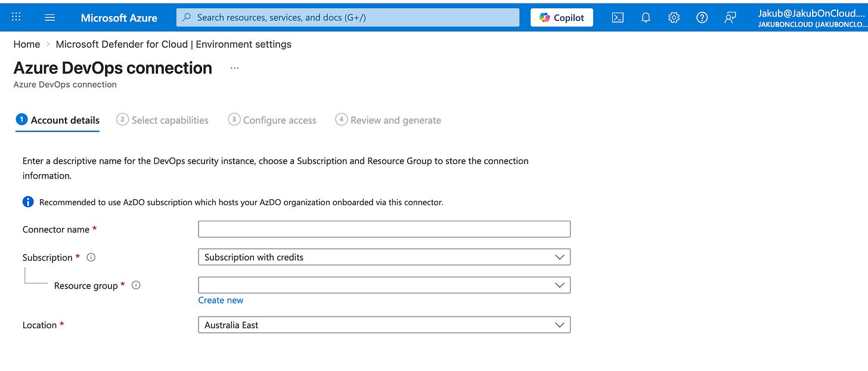Screen dimensions: 868x371
Task: Click the blue info icon beside recommendation
Action: pyautogui.click(x=28, y=202)
